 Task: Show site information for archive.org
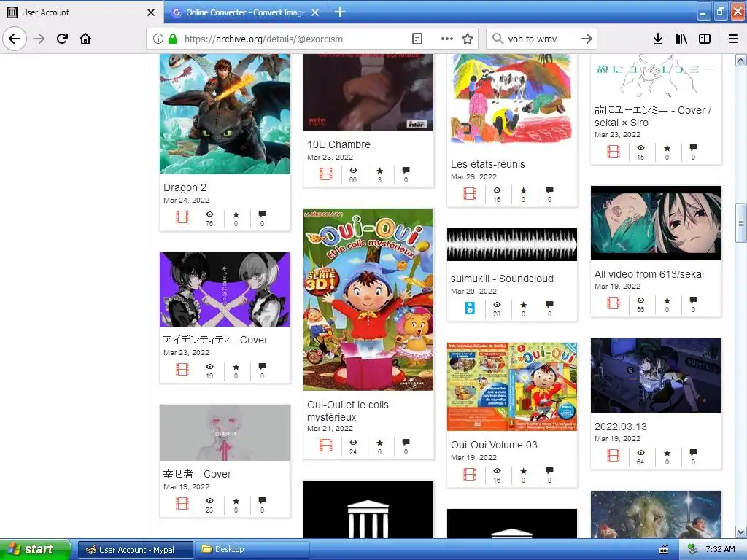point(158,39)
